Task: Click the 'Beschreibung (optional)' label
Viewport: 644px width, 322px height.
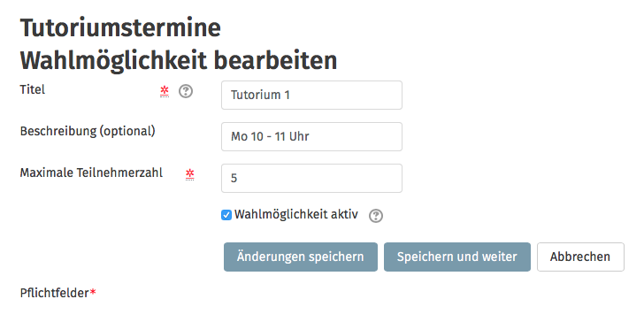Action: (x=88, y=132)
